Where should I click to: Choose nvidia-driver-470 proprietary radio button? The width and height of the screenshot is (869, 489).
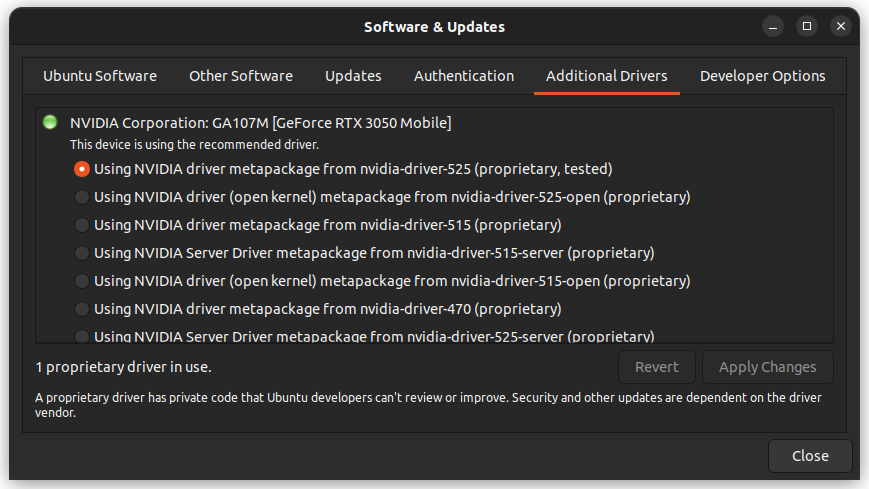(x=81, y=309)
